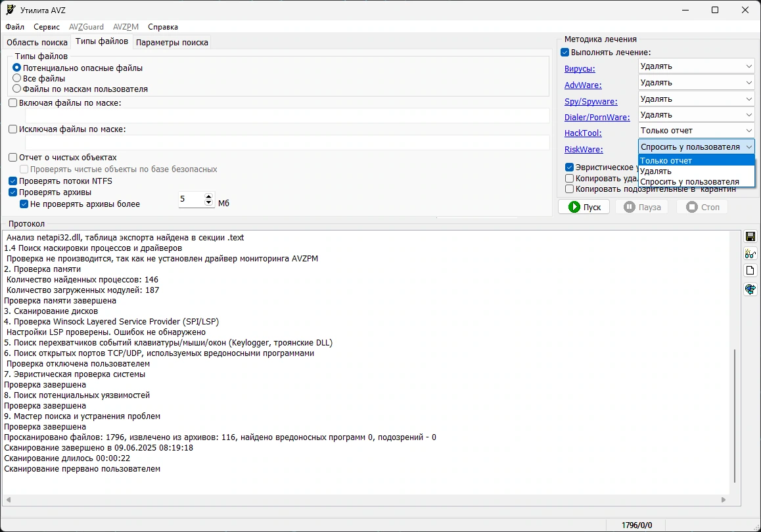Open the AdvWare action dropdown
Image resolution: width=761 pixels, height=532 pixels.
click(697, 83)
